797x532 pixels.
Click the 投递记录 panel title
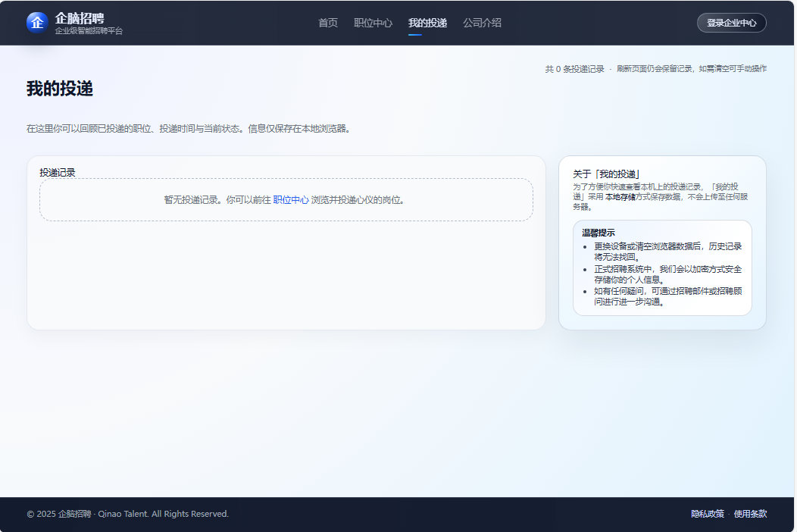pyautogui.click(x=58, y=173)
